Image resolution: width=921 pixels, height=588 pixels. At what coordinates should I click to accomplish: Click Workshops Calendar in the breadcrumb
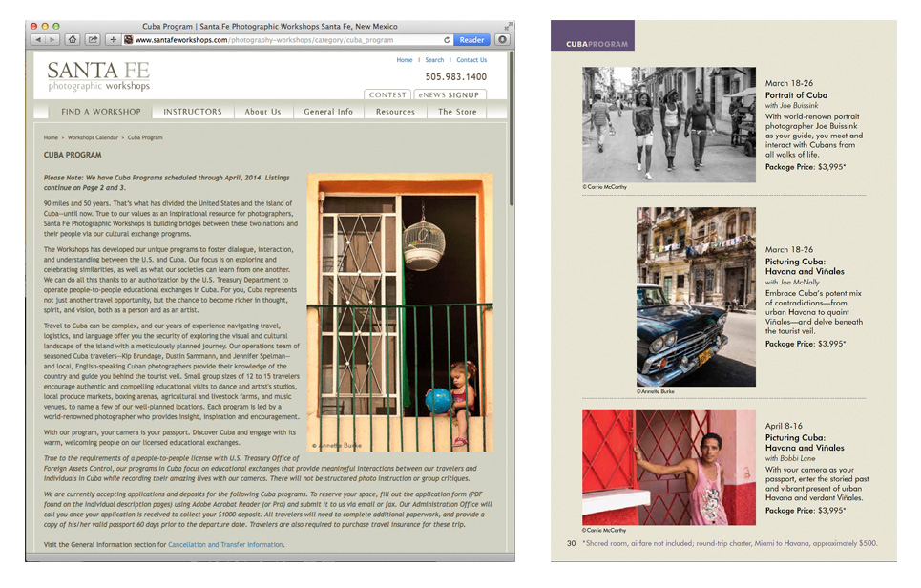(x=93, y=137)
